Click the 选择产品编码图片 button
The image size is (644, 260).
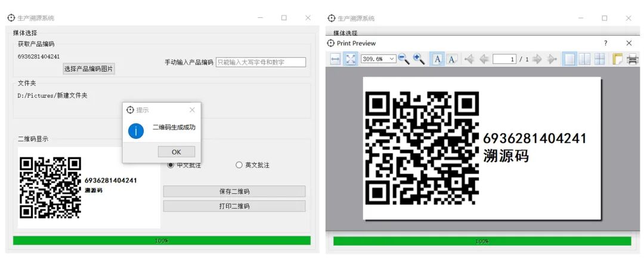(89, 69)
